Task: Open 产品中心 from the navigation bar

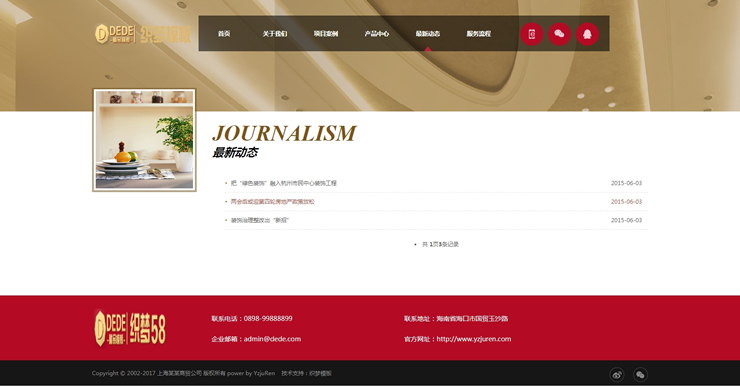Action: pos(377,34)
